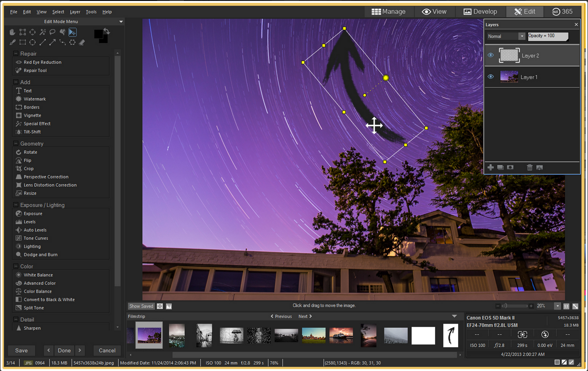Viewport: 588px width, 371px height.
Task: Click the Save button
Action: [x=21, y=350]
